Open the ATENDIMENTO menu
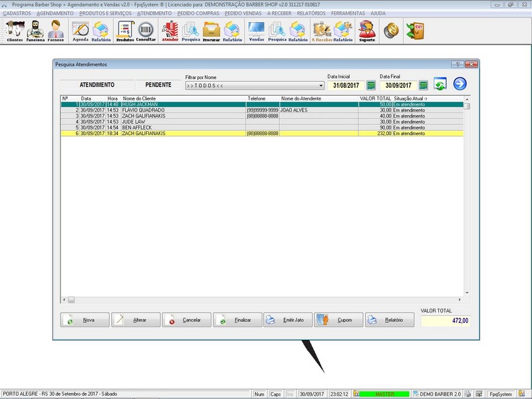This screenshot has width=532, height=399. [x=154, y=13]
